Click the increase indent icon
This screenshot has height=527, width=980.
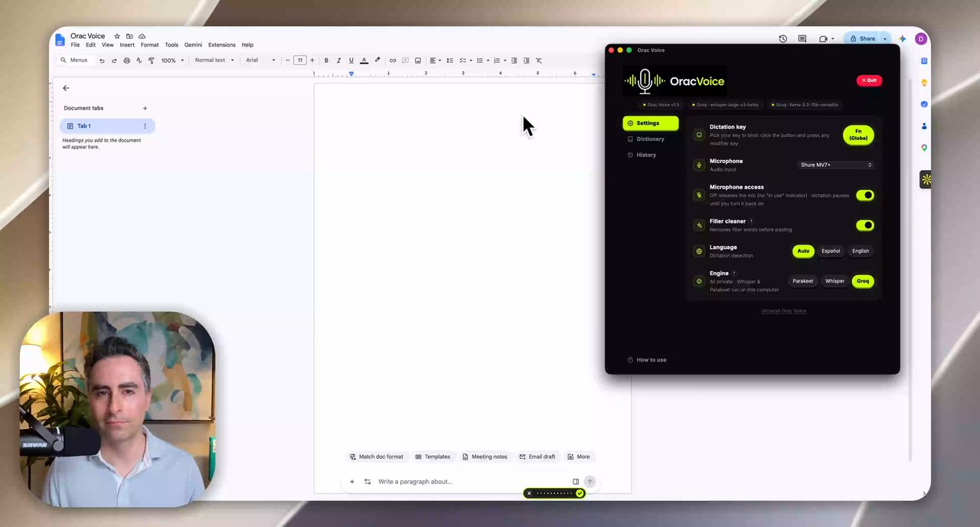pyautogui.click(x=526, y=61)
